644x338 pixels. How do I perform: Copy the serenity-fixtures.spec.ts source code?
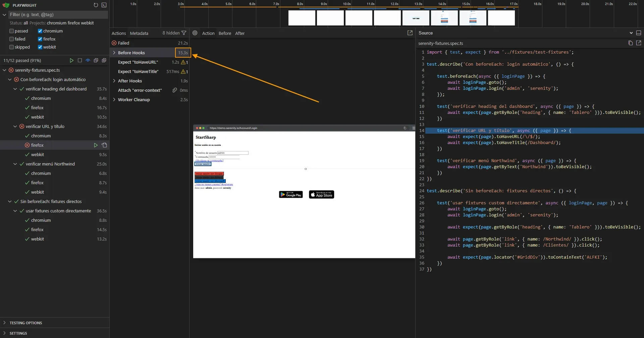click(630, 43)
